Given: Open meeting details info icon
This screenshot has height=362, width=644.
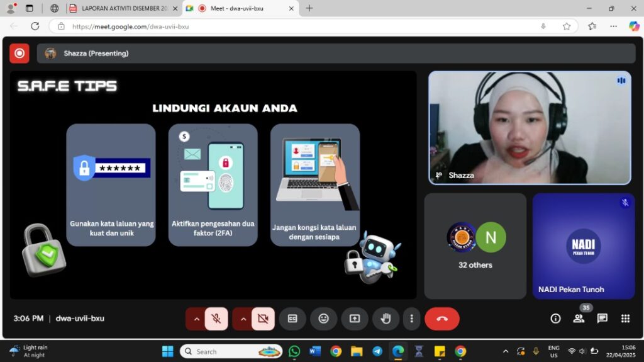Looking at the screenshot, I should 555,319.
